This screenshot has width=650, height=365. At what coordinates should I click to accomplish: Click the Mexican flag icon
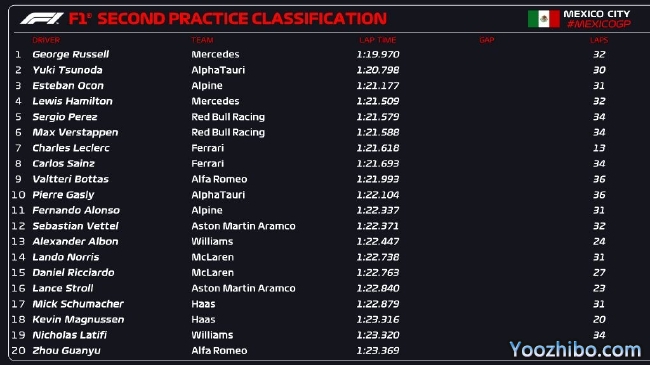(543, 19)
